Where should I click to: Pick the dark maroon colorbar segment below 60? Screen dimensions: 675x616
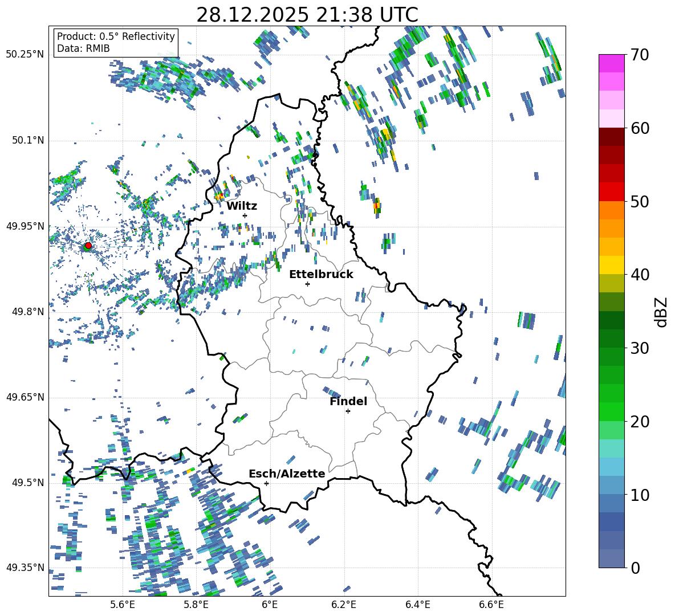(x=611, y=137)
